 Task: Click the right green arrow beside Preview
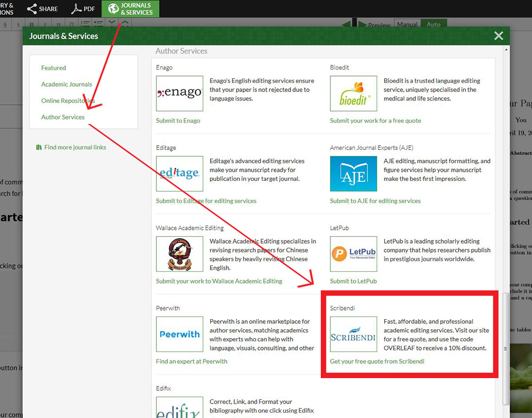(x=362, y=24)
